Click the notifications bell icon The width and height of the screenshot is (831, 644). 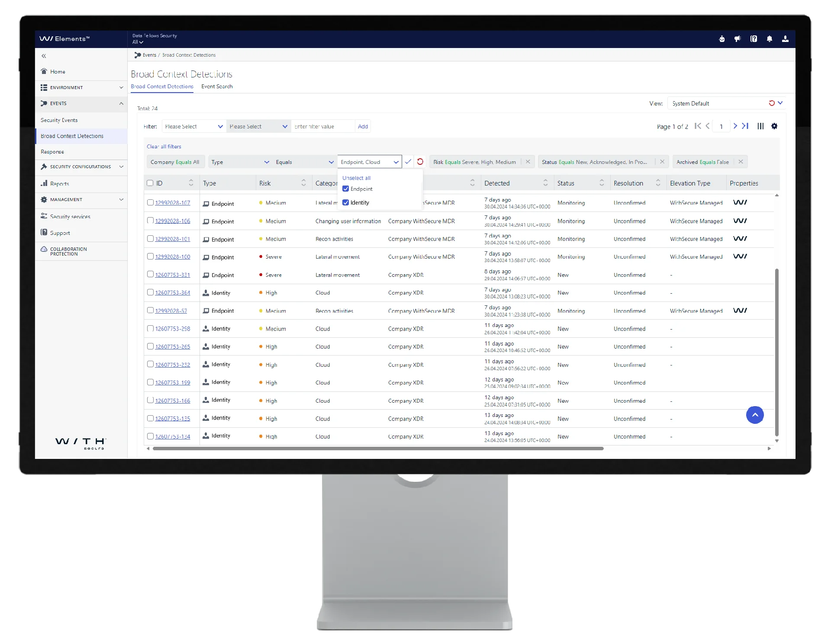click(769, 39)
